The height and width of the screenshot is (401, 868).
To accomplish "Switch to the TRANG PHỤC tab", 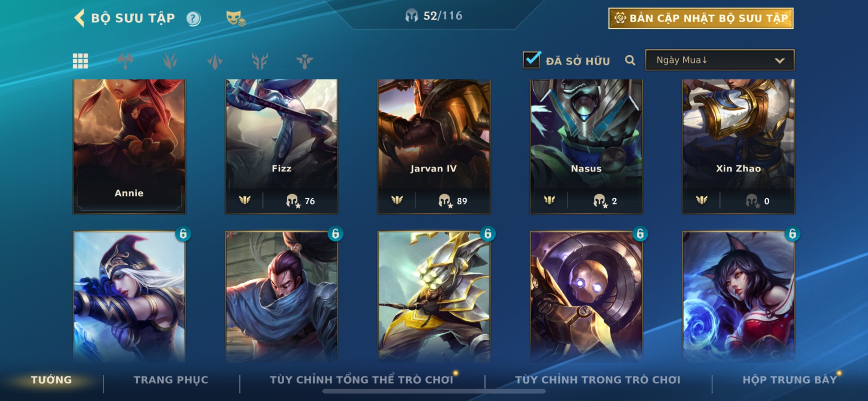I will (x=171, y=380).
